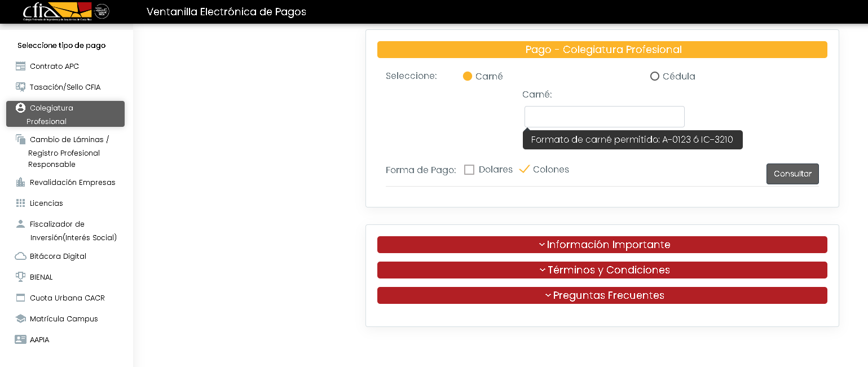Click into the Carné text field

[x=604, y=117]
